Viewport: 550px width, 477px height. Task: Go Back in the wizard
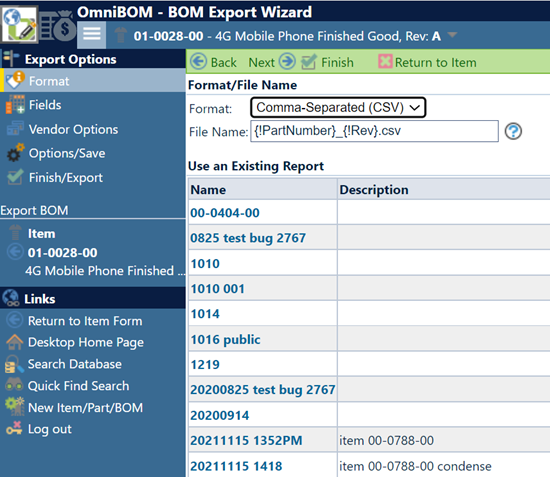pyautogui.click(x=223, y=62)
